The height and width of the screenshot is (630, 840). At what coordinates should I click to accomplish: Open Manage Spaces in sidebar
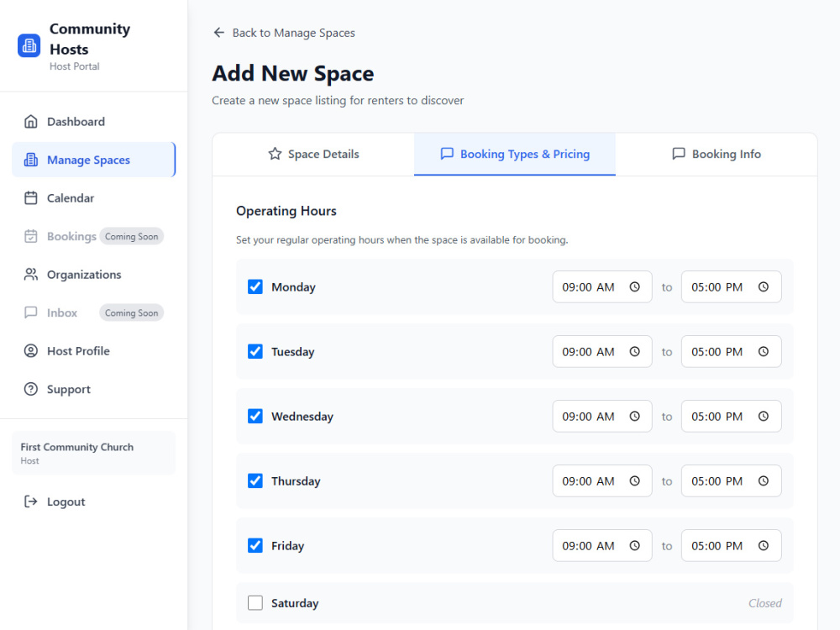tap(94, 160)
